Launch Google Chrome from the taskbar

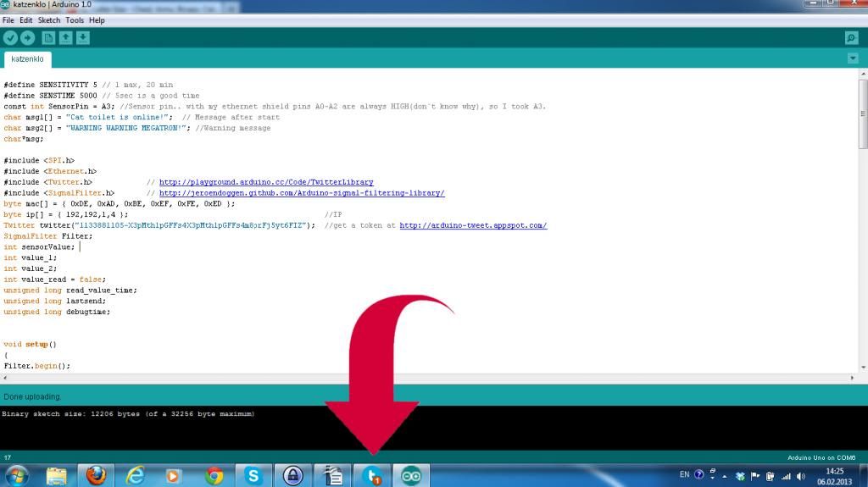pos(214,476)
